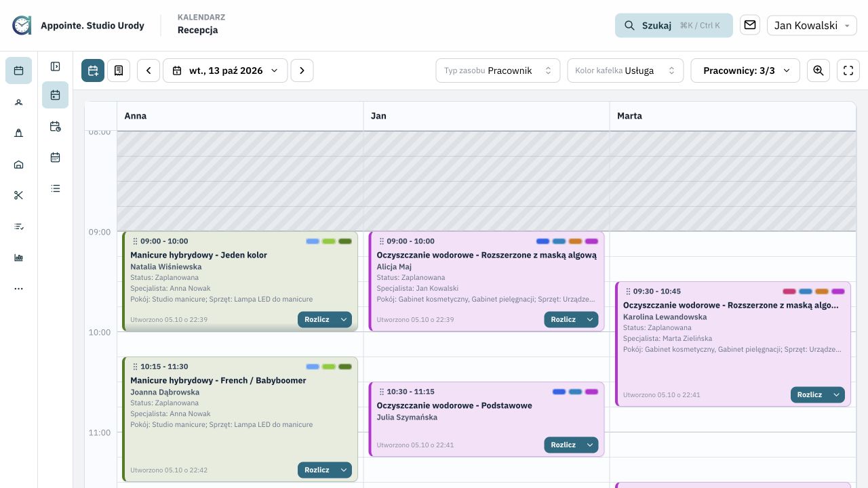Click the receipt icon in the toolbar
This screenshot has width=868, height=488.
point(119,70)
